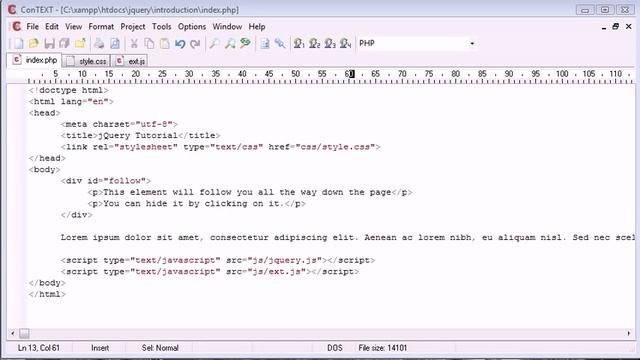
Task: Click the blue tool icon before user key 1
Action: click(280, 43)
